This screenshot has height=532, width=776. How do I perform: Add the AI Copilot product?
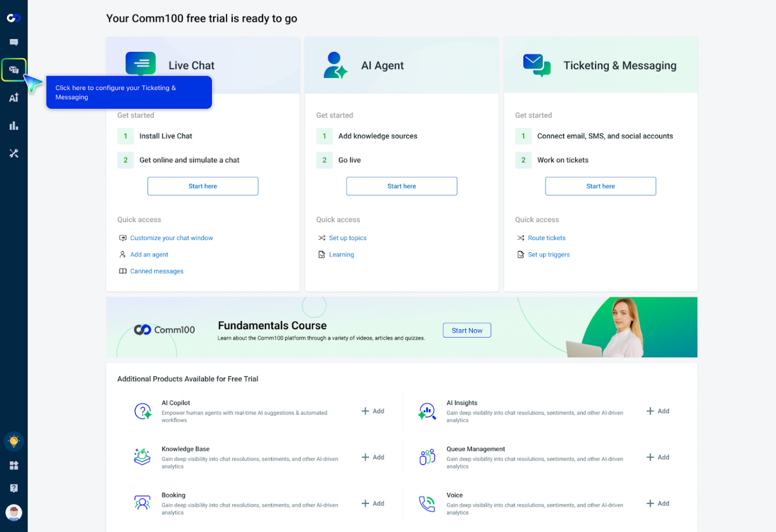click(x=372, y=411)
